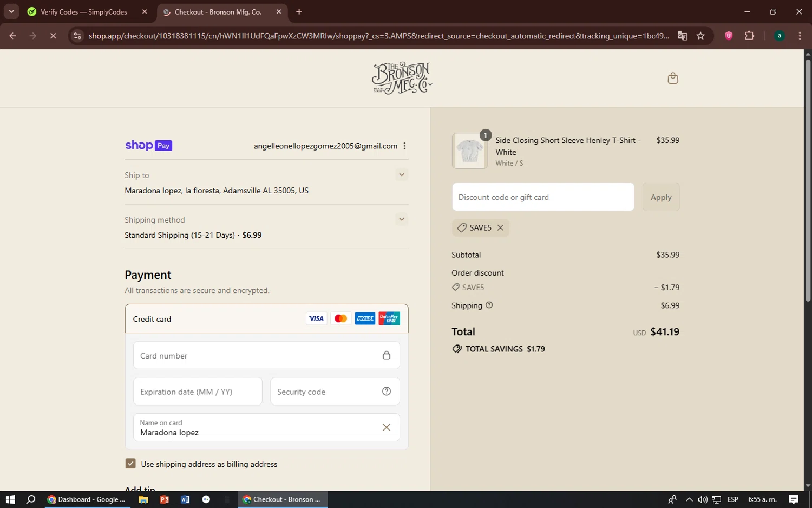Open the Shop Pay account options menu

[x=404, y=146]
